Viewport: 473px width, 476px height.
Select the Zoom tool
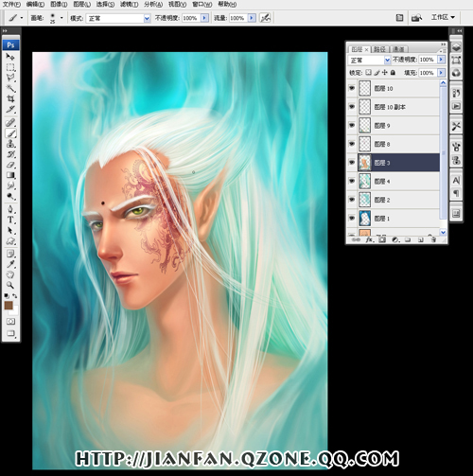[10, 285]
